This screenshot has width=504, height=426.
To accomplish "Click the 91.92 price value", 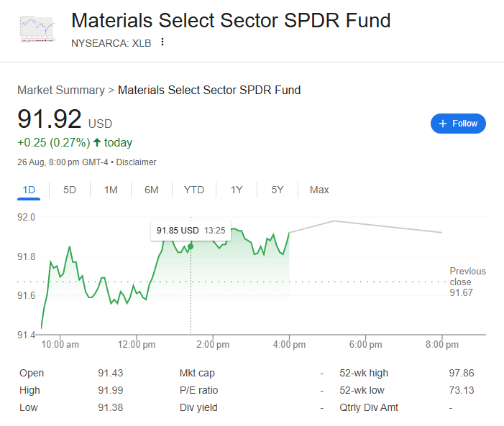I will pyautogui.click(x=50, y=119).
